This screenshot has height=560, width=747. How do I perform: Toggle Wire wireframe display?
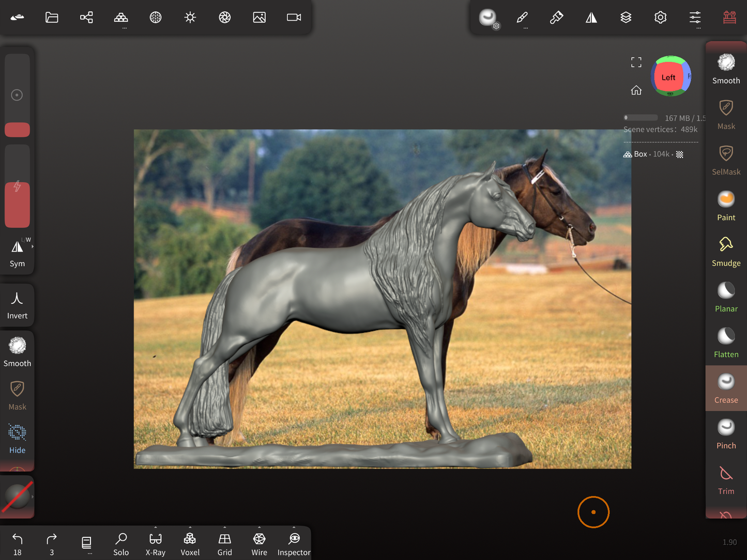point(259,544)
